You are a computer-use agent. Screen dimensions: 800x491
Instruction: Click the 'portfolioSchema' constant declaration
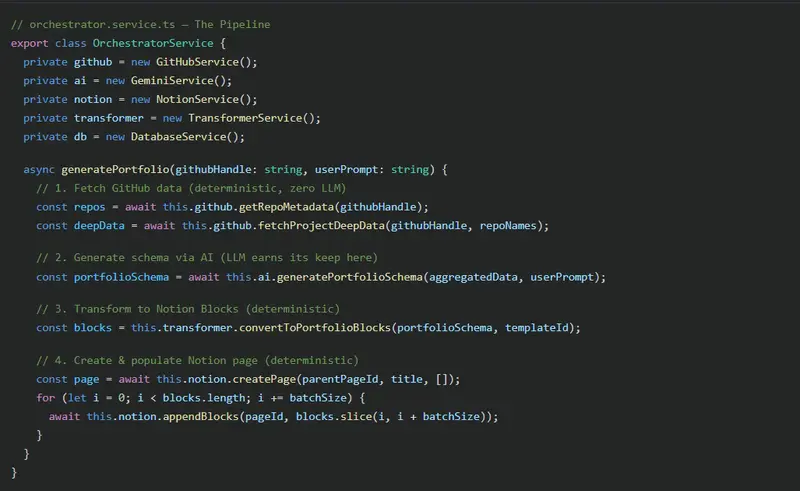coord(121,277)
